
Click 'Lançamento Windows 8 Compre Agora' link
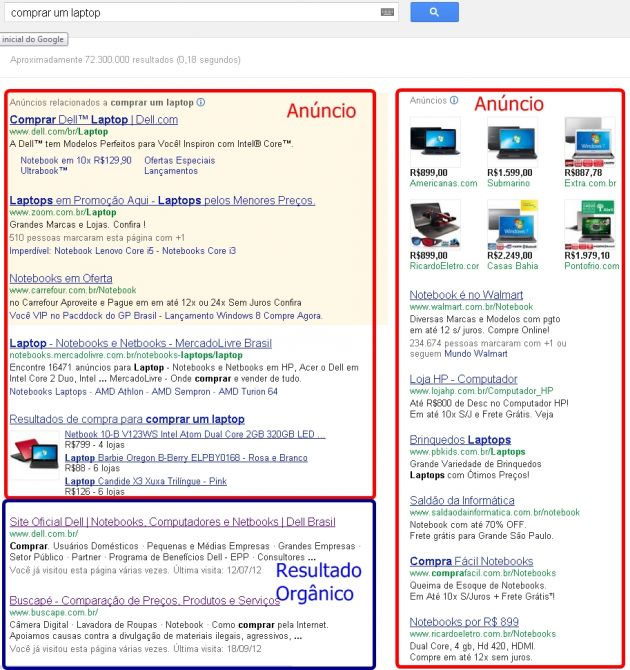tap(243, 316)
